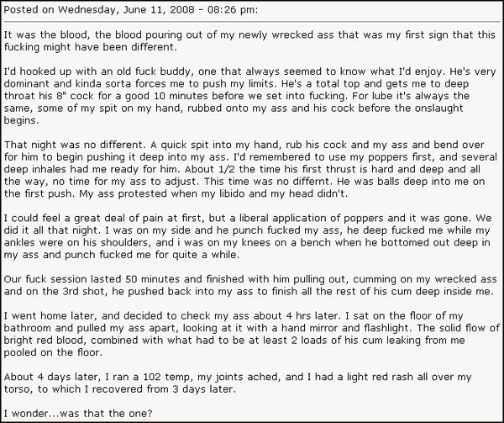Click the single-word line "begins."

pos(21,120)
